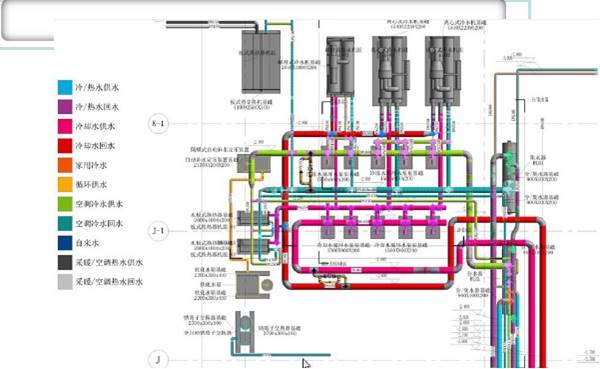Choose the yellow 循环供水 legend swatch

pyautogui.click(x=65, y=184)
